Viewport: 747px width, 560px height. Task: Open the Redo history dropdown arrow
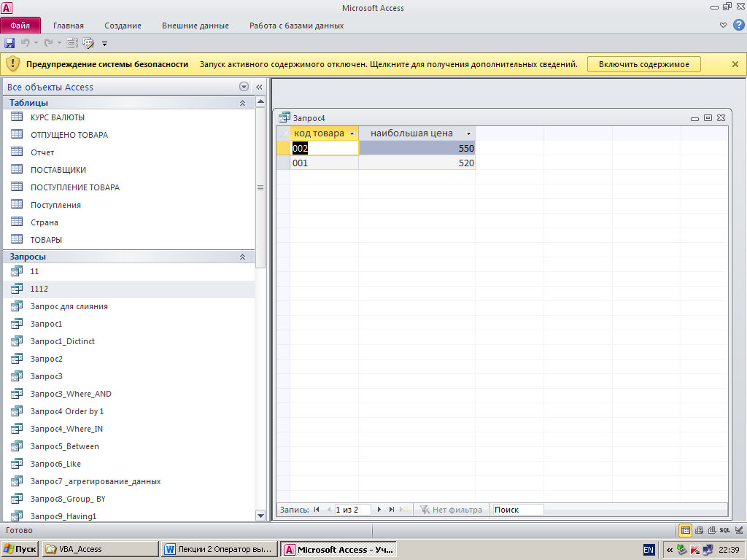59,43
